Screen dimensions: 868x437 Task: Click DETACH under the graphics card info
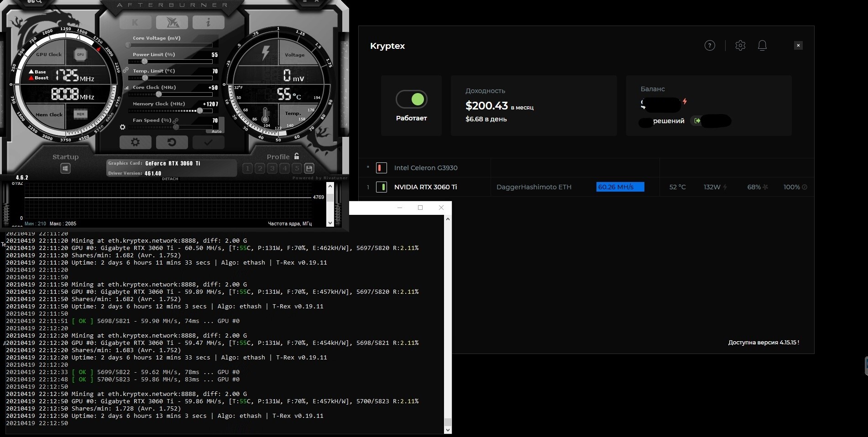tap(170, 179)
